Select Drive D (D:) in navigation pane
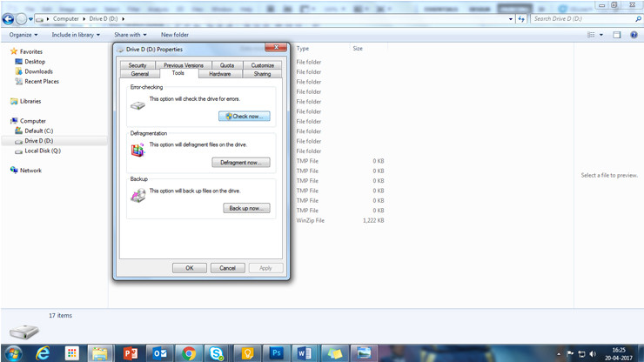Image resolution: width=644 pixels, height=362 pixels. pyautogui.click(x=38, y=140)
